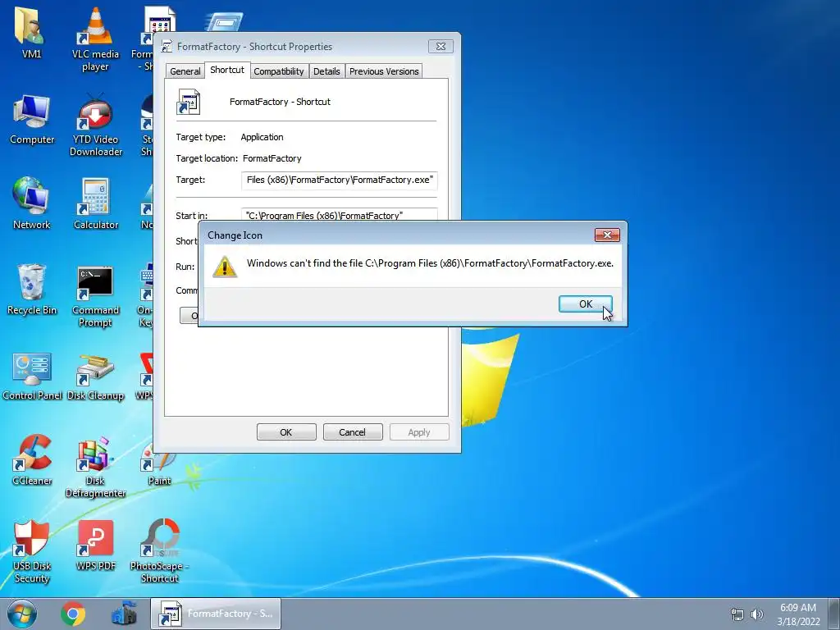Open the Computer desktop icon
This screenshot has height=630, width=840.
(32, 120)
